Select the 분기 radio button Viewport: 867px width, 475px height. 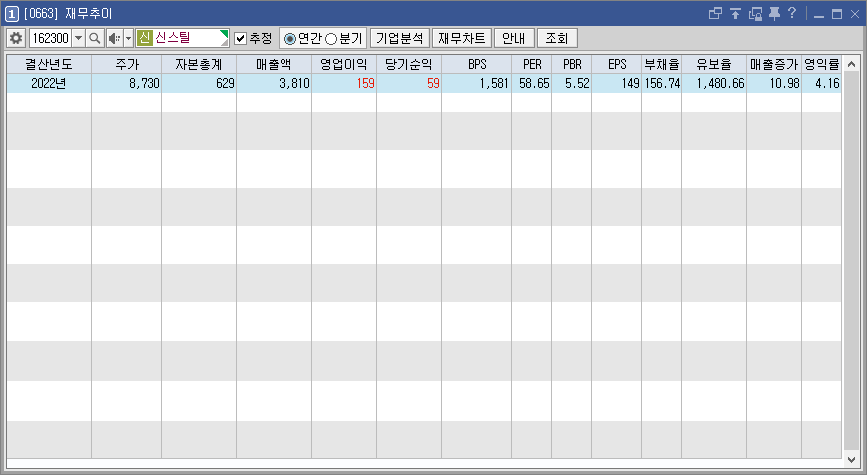point(331,39)
